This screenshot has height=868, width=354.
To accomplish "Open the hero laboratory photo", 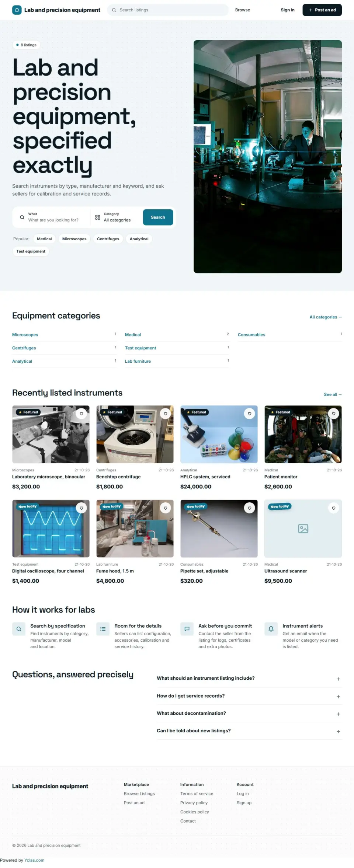I will pyautogui.click(x=268, y=157).
